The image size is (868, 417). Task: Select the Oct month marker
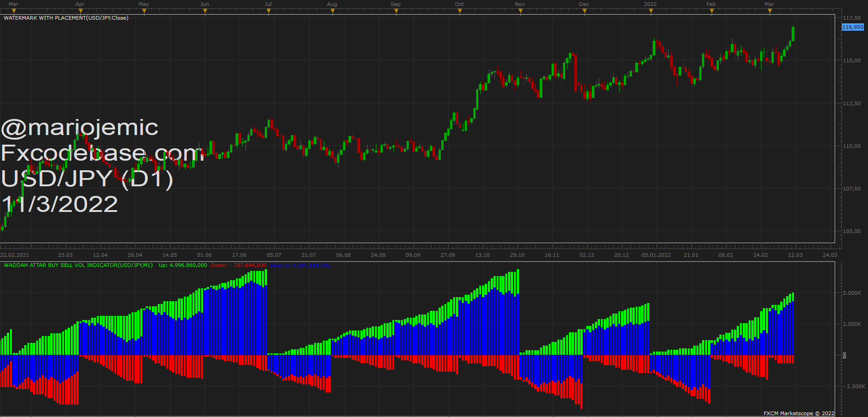point(460,11)
